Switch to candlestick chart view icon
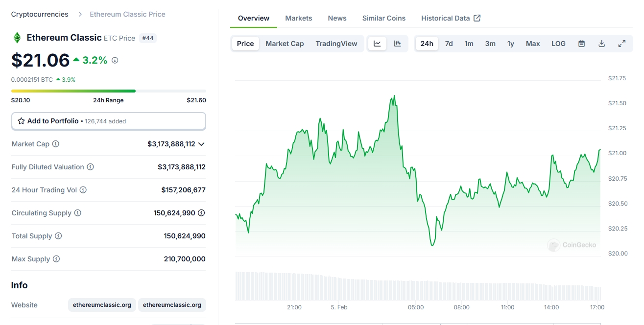This screenshot has width=644, height=325. (x=397, y=44)
